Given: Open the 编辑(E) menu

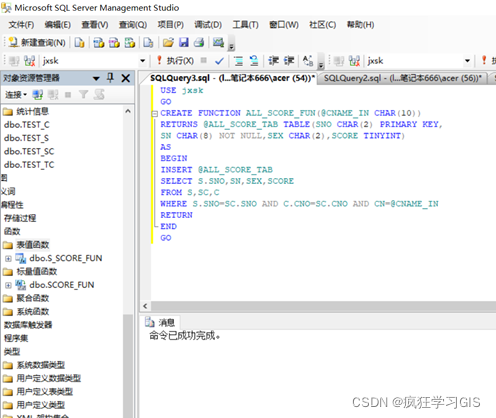Looking at the screenshot, I should click(x=58, y=25).
